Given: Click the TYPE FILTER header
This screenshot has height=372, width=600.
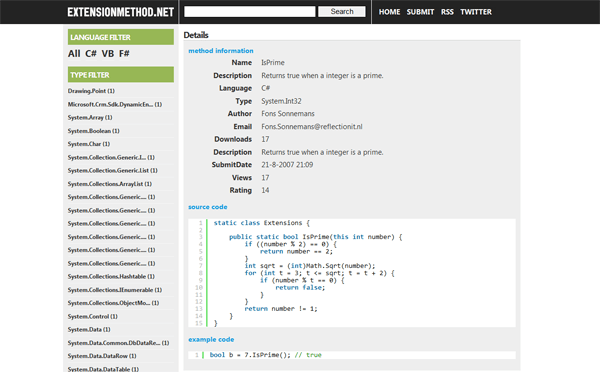Looking at the screenshot, I should [121, 75].
